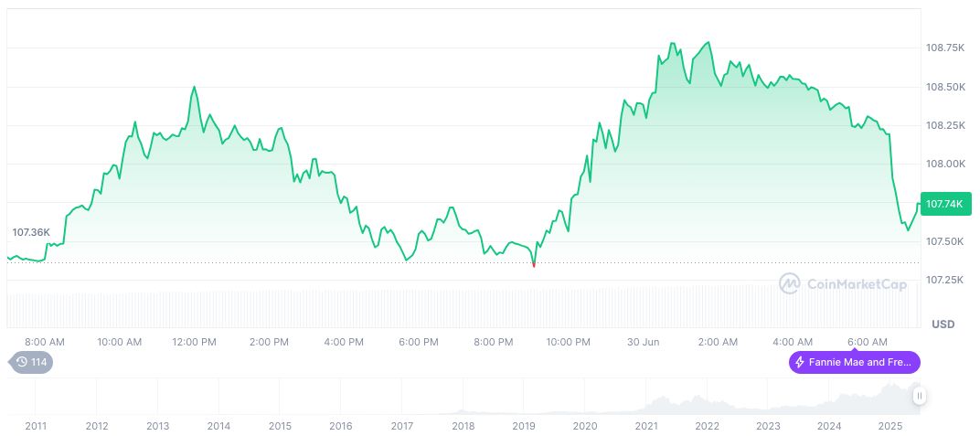This screenshot has width=980, height=436.
Task: Click the 107.36K opening price label
Action: [x=31, y=232]
